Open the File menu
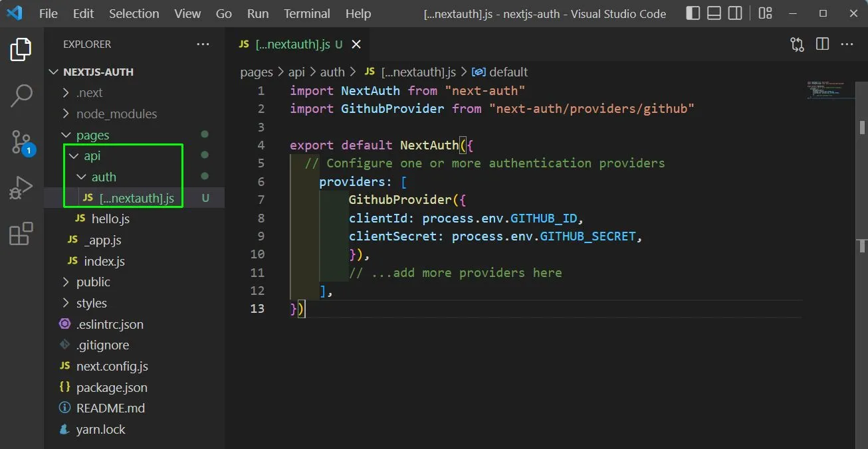This screenshot has width=868, height=449. click(49, 13)
